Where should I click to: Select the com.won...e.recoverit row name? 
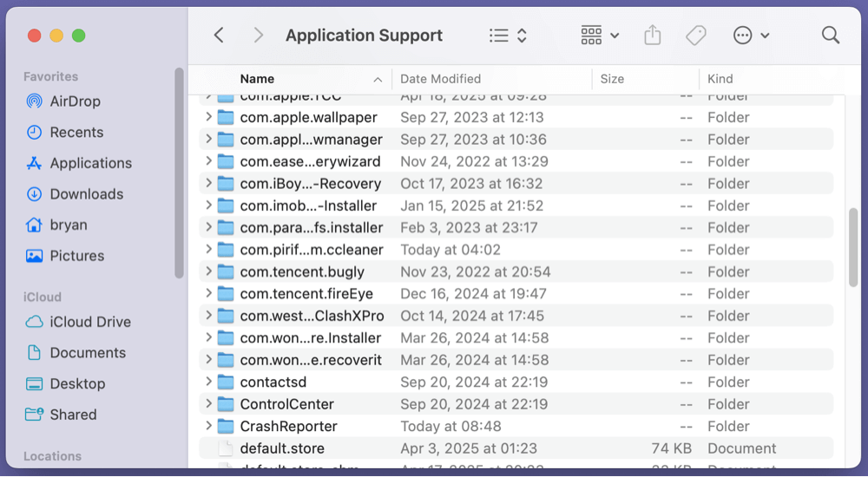311,360
